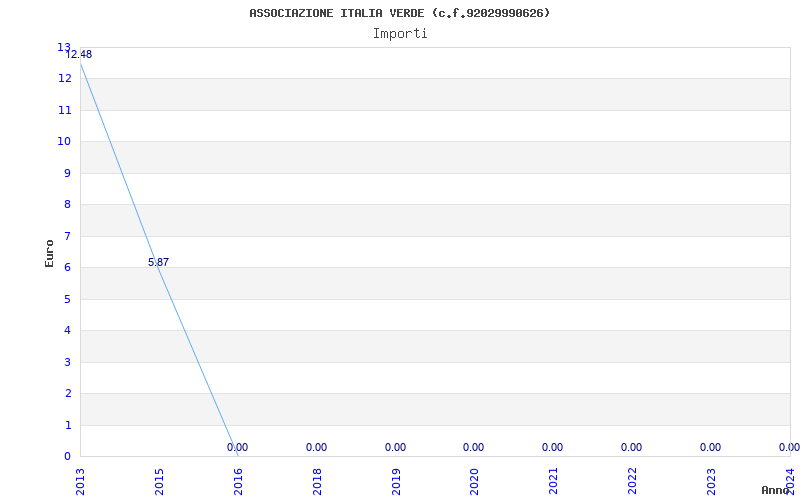Image resolution: width=800 pixels, height=500 pixels.
Task: Click the y-axis tick label 12
Action: click(x=64, y=79)
